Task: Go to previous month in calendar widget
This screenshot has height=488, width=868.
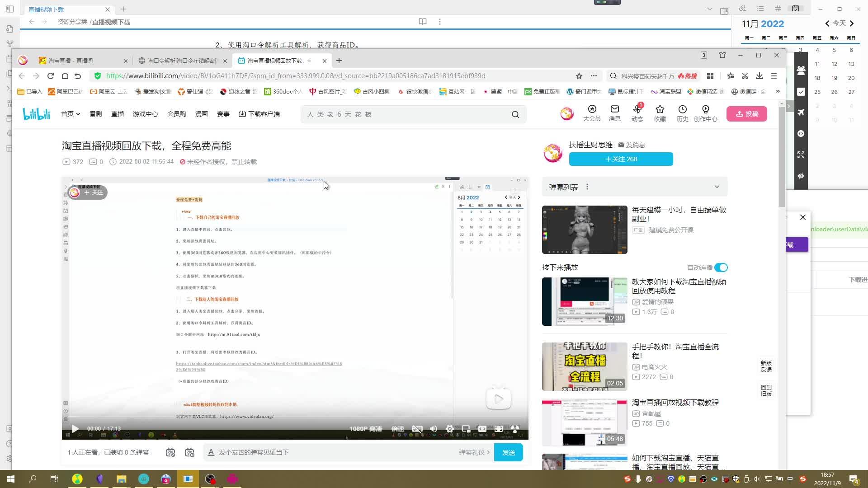Action: pos(827,23)
